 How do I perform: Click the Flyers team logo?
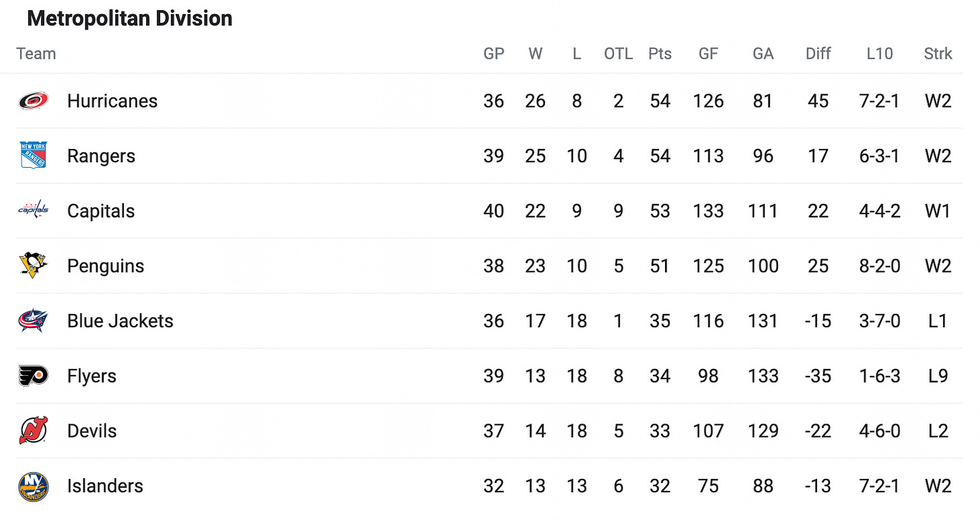point(33,376)
